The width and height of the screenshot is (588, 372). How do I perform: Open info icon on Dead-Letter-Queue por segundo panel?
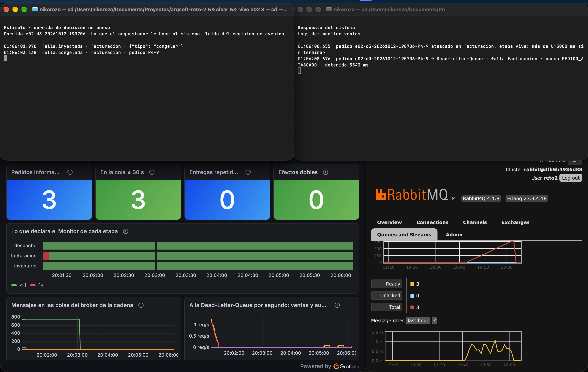(x=337, y=305)
